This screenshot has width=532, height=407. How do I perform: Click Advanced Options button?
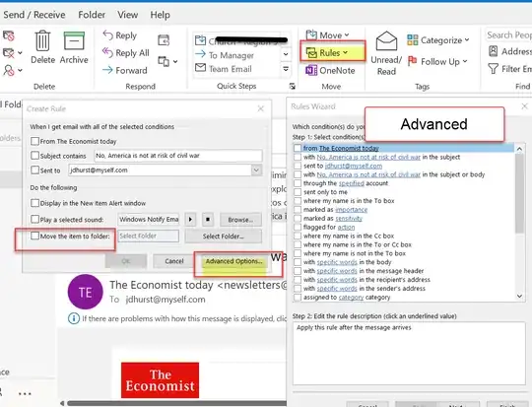click(x=233, y=261)
